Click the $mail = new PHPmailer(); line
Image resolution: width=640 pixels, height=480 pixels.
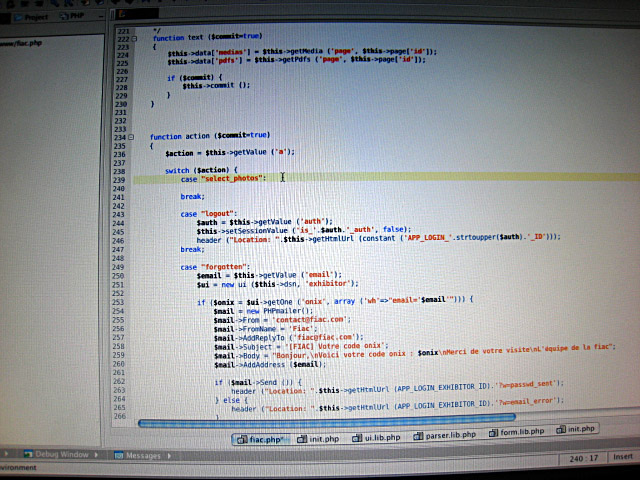point(263,311)
